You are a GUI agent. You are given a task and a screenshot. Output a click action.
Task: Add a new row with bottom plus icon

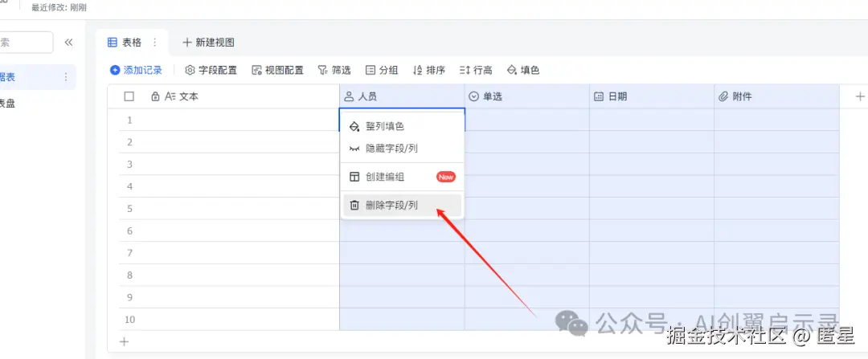(x=125, y=342)
